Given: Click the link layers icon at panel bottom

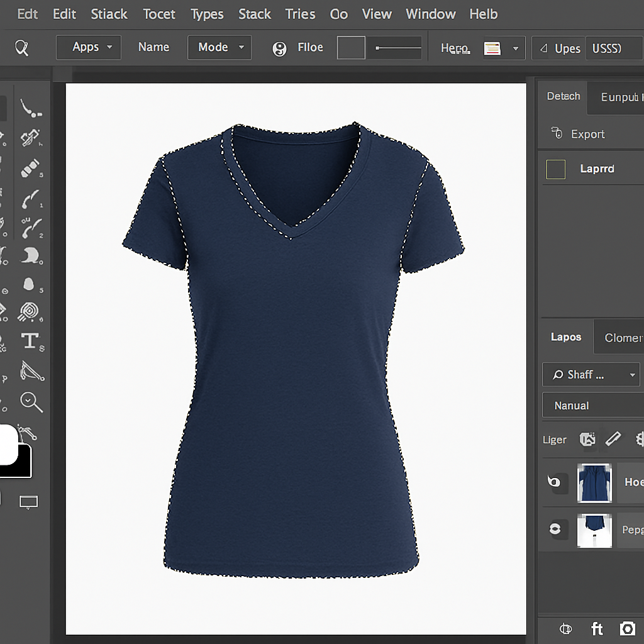Looking at the screenshot, I should click(x=566, y=629).
